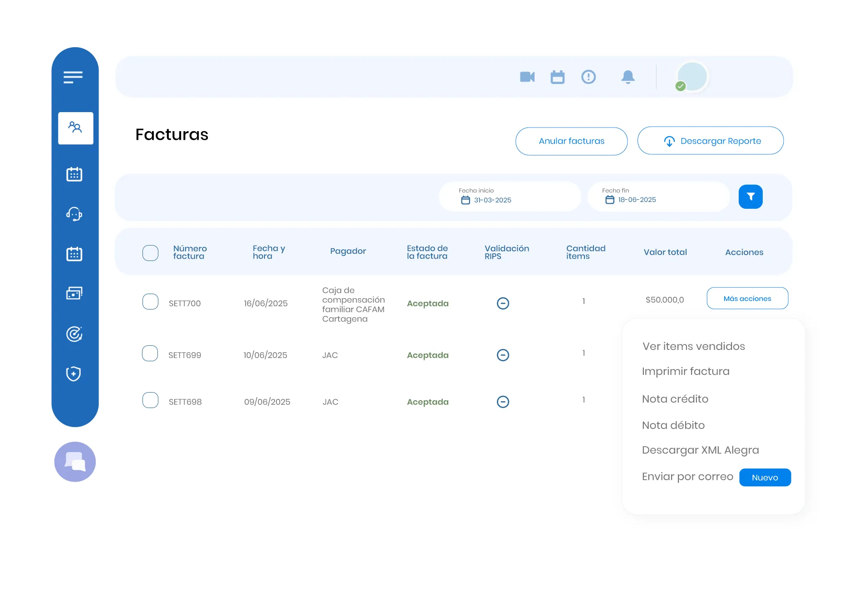This screenshot has width=868, height=595.
Task: Open the alert icon next to the calendar
Action: pyautogui.click(x=588, y=77)
